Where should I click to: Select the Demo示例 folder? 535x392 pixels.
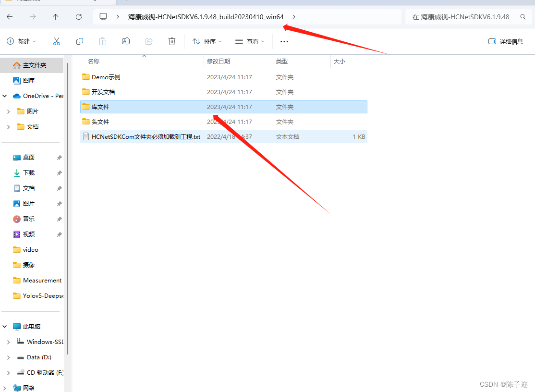(223, 77)
